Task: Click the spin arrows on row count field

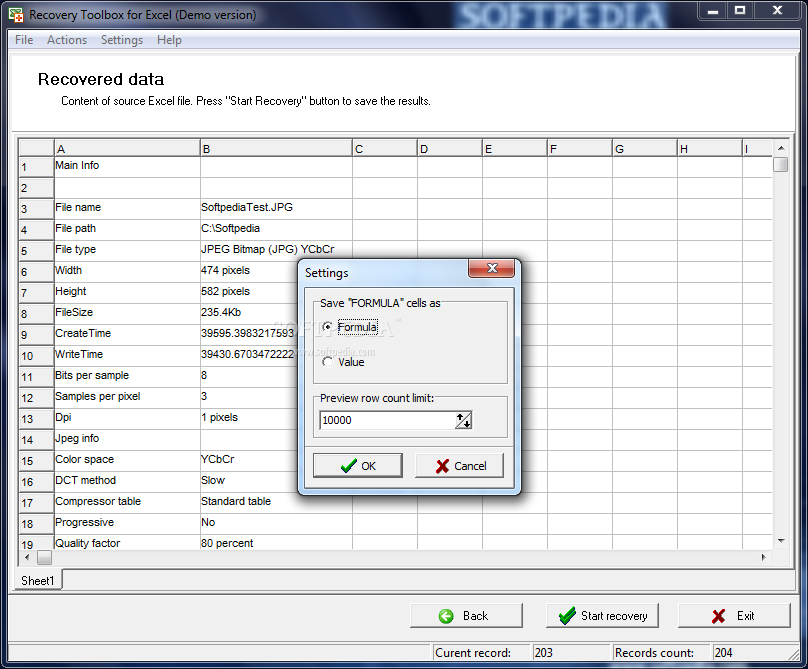Action: [x=463, y=421]
